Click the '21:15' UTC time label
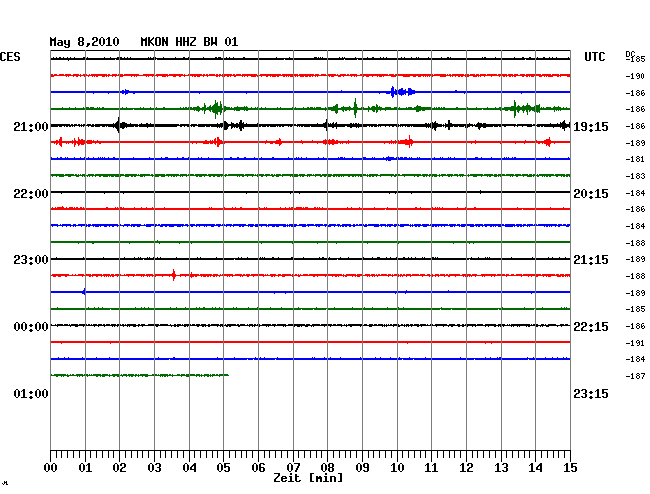Image resolution: width=650 pixels, height=494 pixels. [x=591, y=260]
